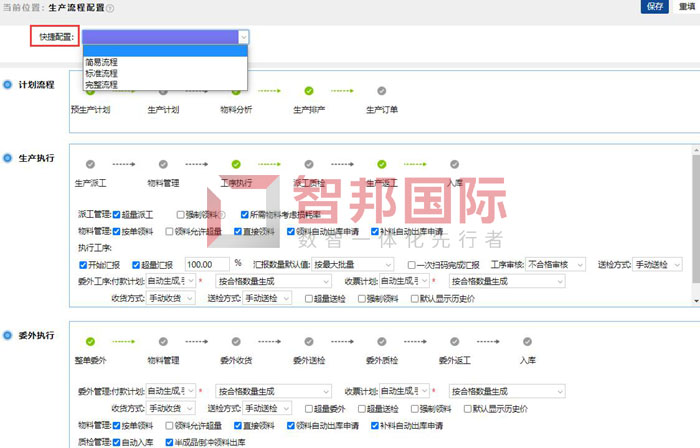
Task: Click the 生产排产 step check icon
Action: pyautogui.click(x=308, y=91)
